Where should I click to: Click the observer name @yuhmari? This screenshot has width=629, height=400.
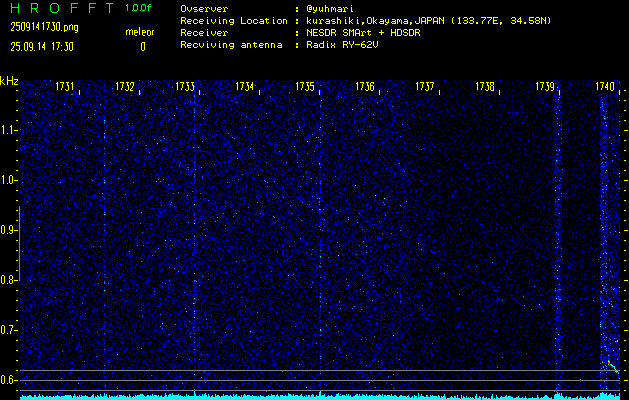pyautogui.click(x=330, y=9)
